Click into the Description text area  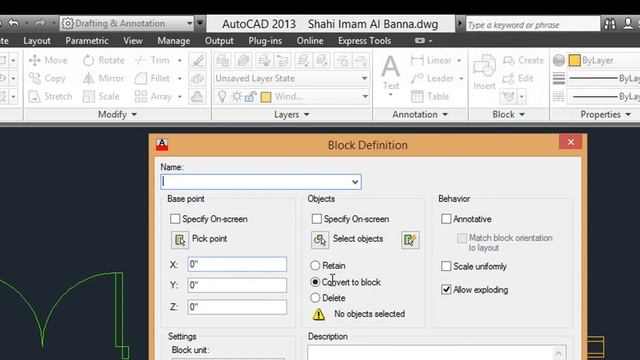[x=436, y=353]
